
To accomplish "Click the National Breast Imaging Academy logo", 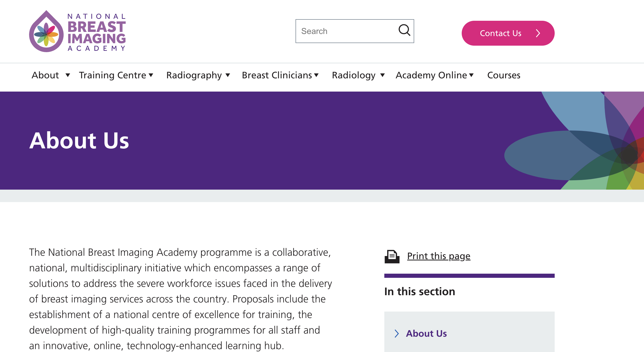I will pyautogui.click(x=77, y=31).
